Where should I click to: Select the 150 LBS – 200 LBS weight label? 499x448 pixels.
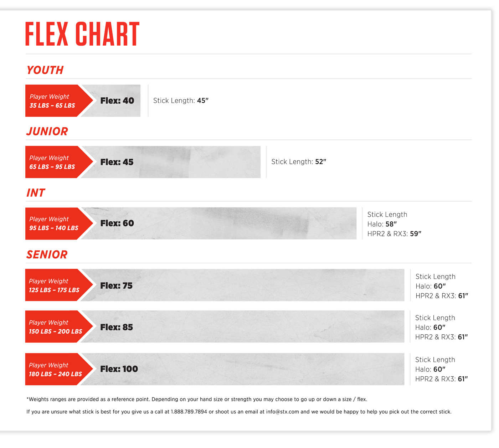point(56,331)
